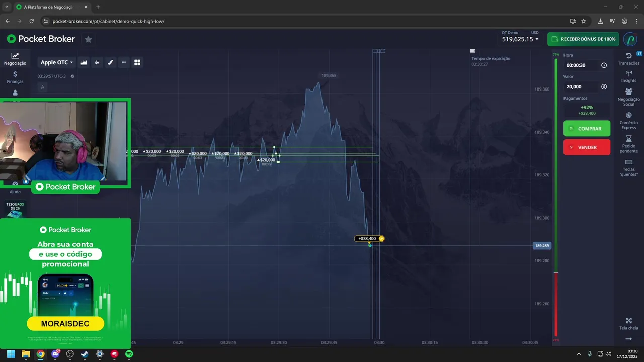Click the browser tab A Plataforma de Negociação
The width and height of the screenshot is (644, 362).
[50, 7]
